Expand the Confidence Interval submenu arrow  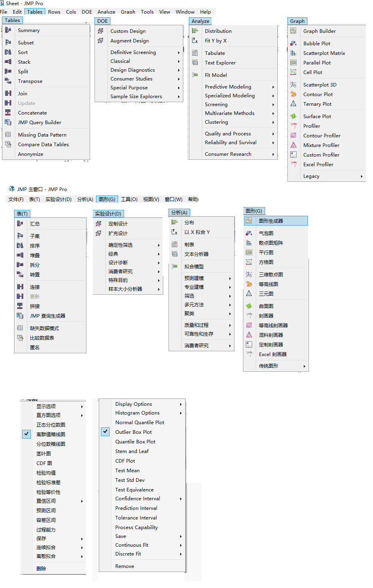point(181,499)
